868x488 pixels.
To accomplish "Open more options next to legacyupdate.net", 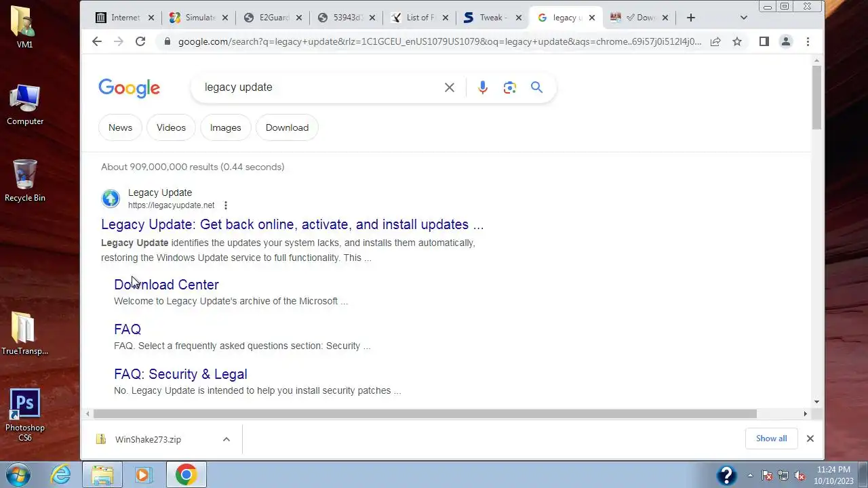I will pos(226,205).
